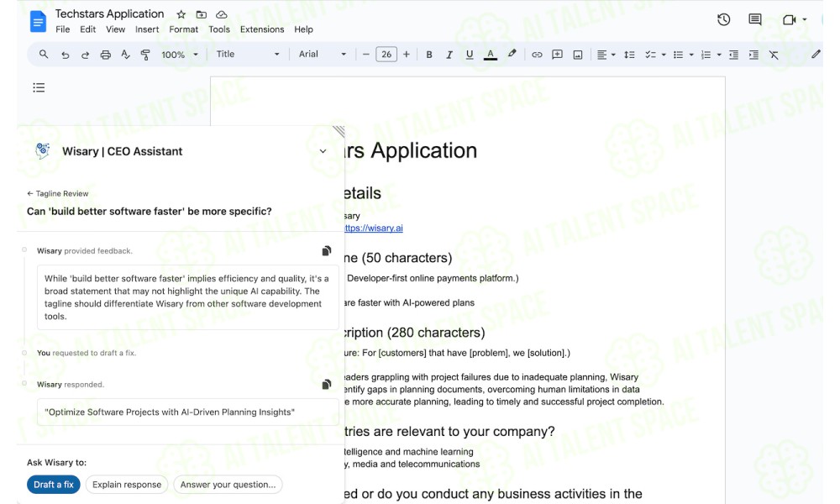The width and height of the screenshot is (840, 504).
Task: Open the text color picker
Action: [491, 55]
